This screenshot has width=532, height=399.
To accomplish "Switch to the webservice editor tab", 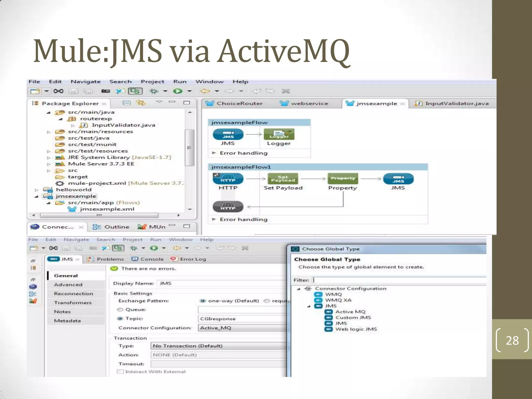I will click(304, 103).
